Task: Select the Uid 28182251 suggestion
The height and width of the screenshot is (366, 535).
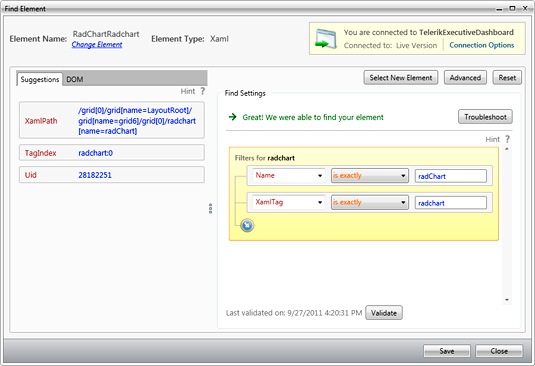Action: pyautogui.click(x=112, y=175)
